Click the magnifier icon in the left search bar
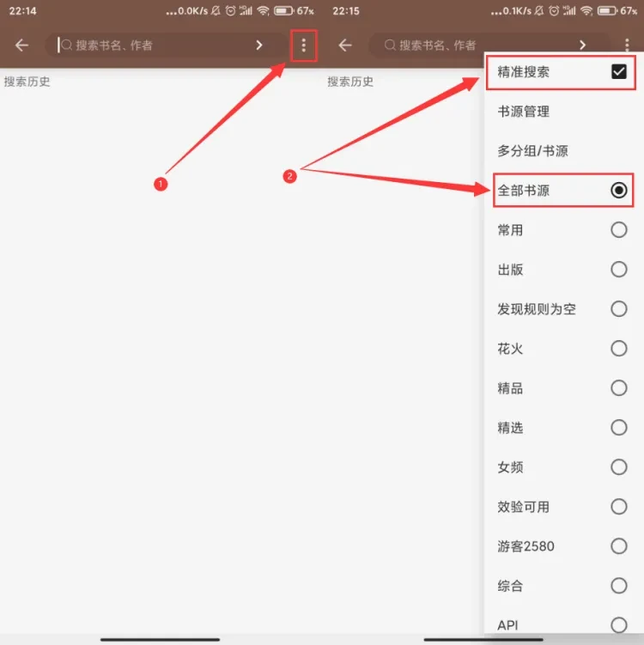Screen dimensions: 644x645 [x=66, y=46]
